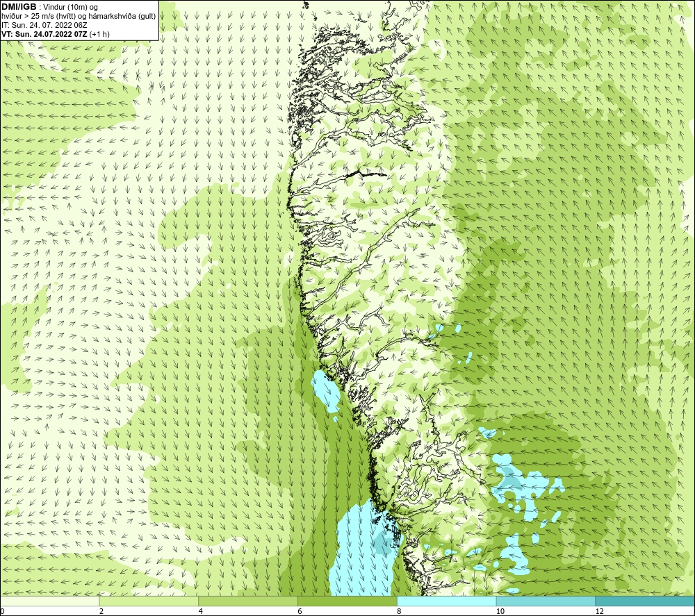Click the scale label '4'
695x616 pixels.
[200, 611]
